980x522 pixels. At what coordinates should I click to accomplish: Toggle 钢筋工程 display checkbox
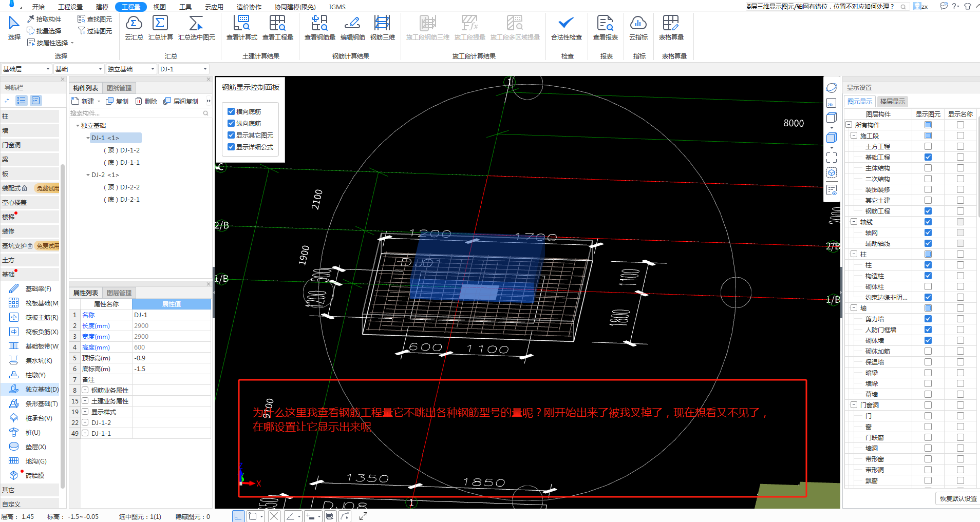(928, 211)
